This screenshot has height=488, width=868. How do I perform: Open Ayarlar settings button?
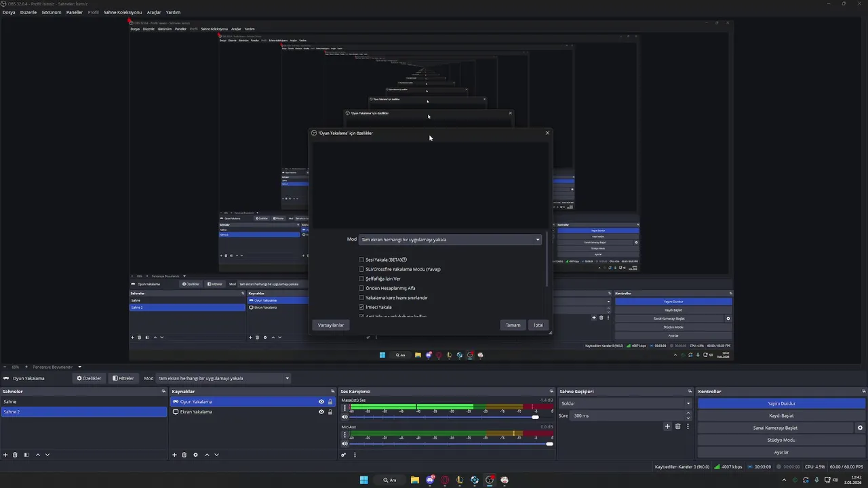pos(781,452)
